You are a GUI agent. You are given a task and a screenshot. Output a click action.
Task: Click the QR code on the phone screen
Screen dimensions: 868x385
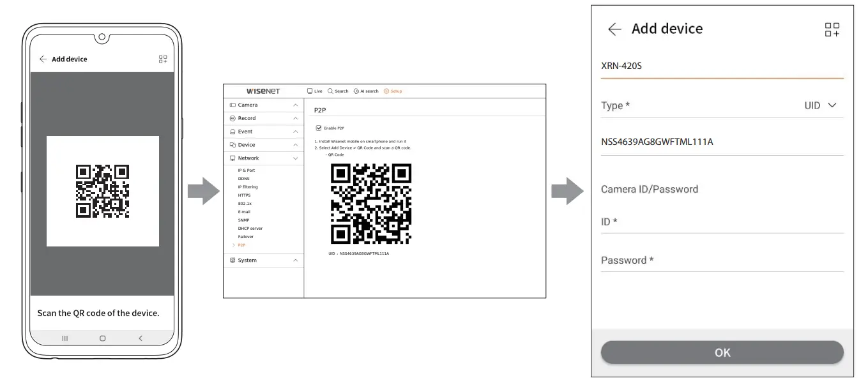[102, 191]
